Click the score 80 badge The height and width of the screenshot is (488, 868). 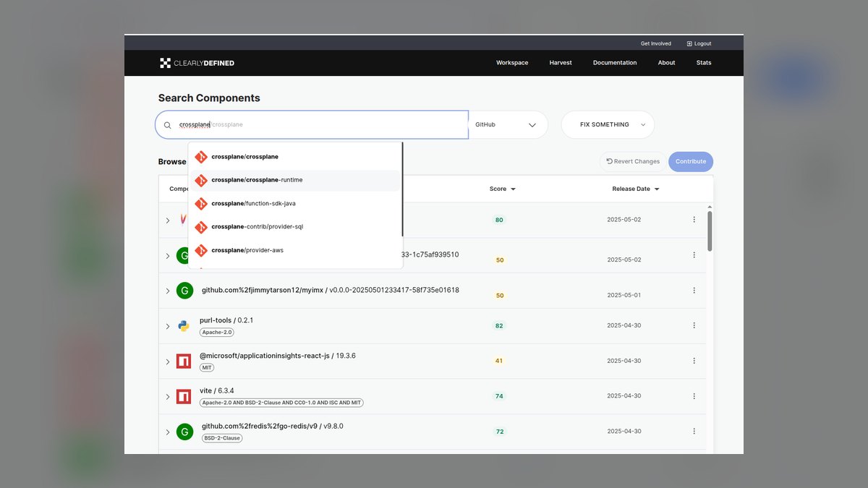(x=499, y=220)
